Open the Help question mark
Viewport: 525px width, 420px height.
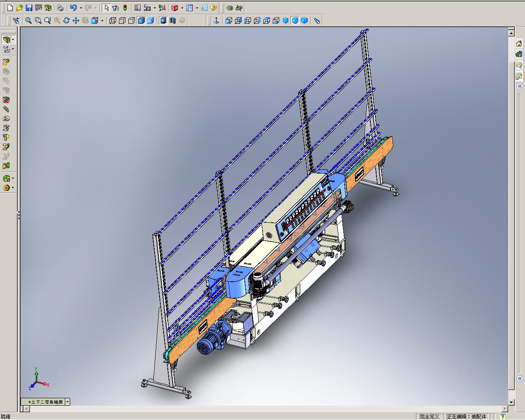(214, 8)
